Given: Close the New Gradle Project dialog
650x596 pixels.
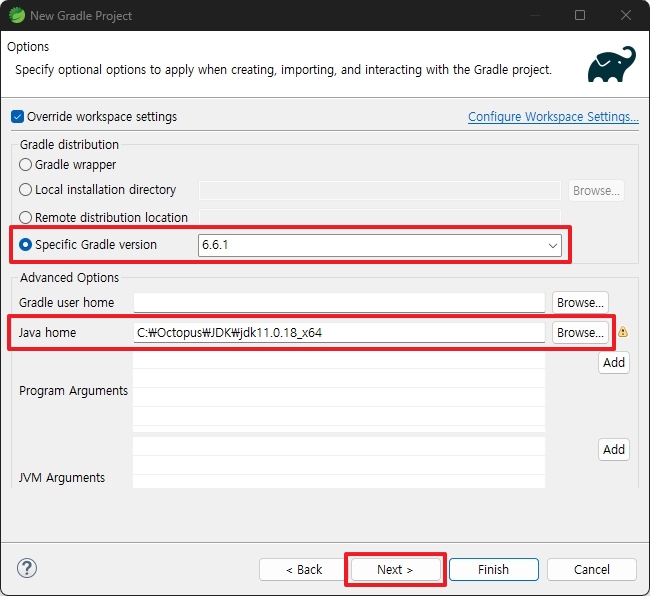Looking at the screenshot, I should click(626, 15).
